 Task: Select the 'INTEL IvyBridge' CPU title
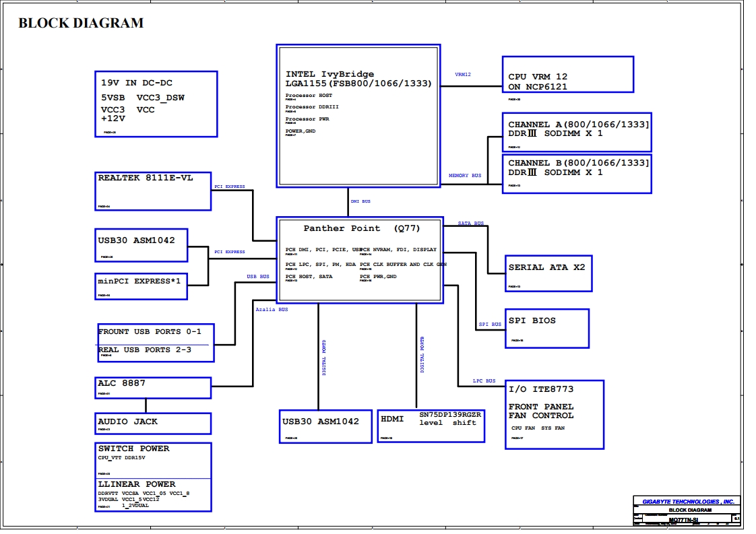[329, 74]
